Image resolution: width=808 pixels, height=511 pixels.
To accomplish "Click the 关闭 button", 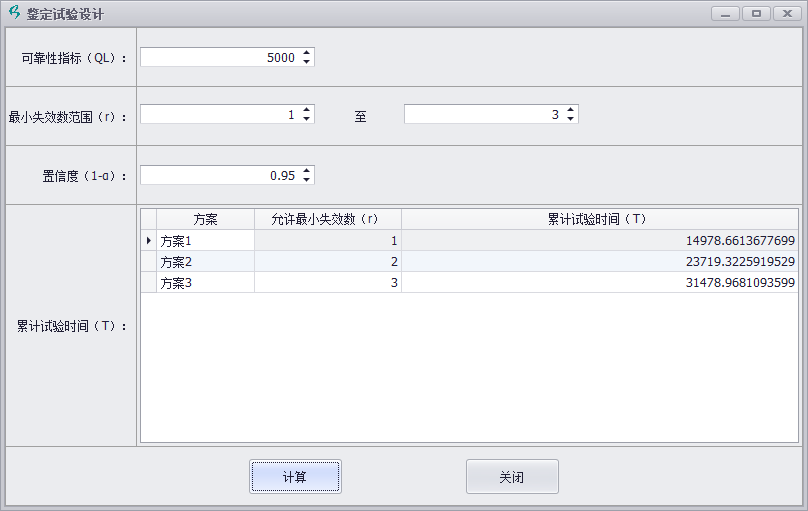I will tap(512, 476).
